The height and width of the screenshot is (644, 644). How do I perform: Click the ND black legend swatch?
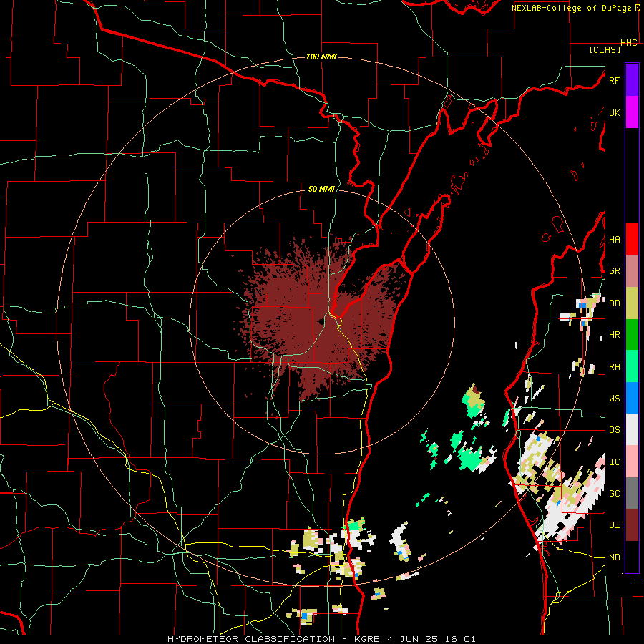632,557
